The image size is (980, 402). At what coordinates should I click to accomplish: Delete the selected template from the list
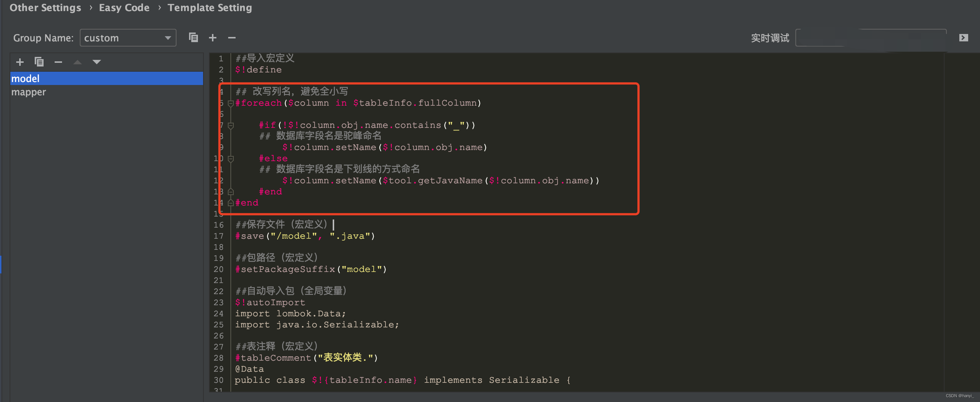pos(58,62)
